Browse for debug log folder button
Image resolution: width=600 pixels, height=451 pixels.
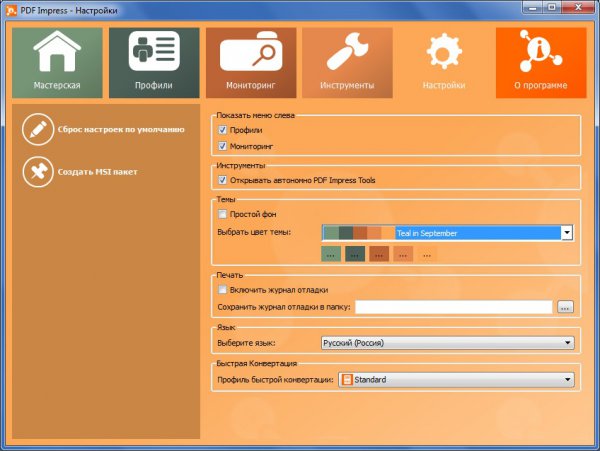(x=566, y=307)
